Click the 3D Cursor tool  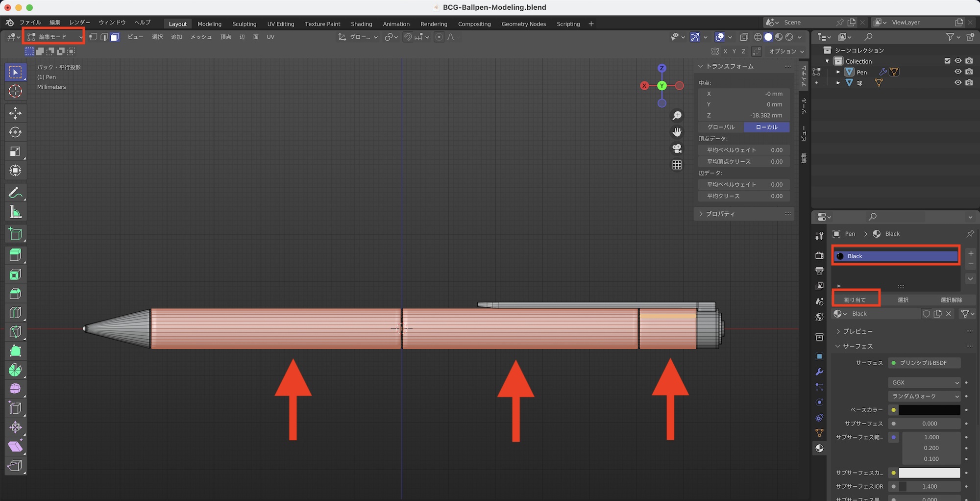15,91
